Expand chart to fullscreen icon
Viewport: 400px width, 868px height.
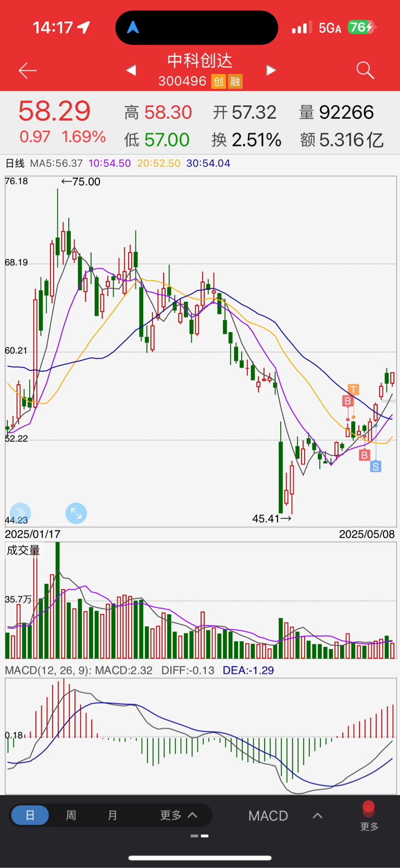76,514
